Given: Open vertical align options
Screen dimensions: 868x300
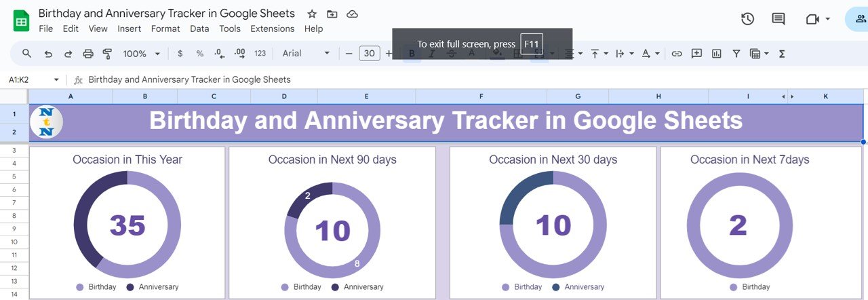Looking at the screenshot, I should coord(599,53).
